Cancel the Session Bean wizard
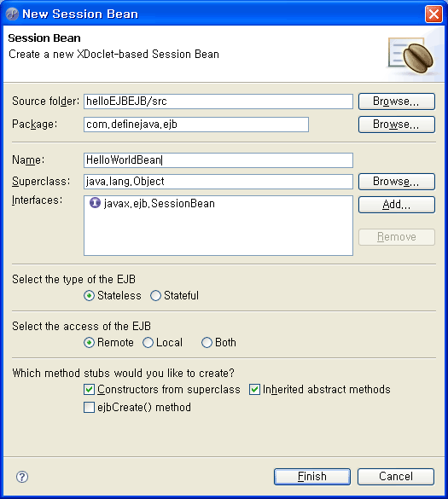This screenshot has width=448, height=499. (396, 477)
